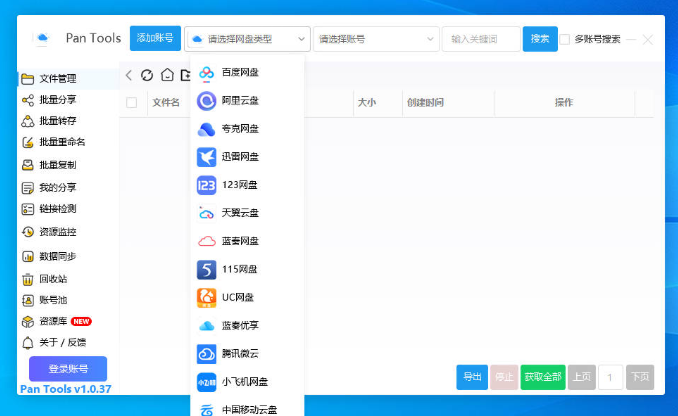Click the 回收站 trash icon
Viewport: 678px width, 416px height.
[x=28, y=279]
